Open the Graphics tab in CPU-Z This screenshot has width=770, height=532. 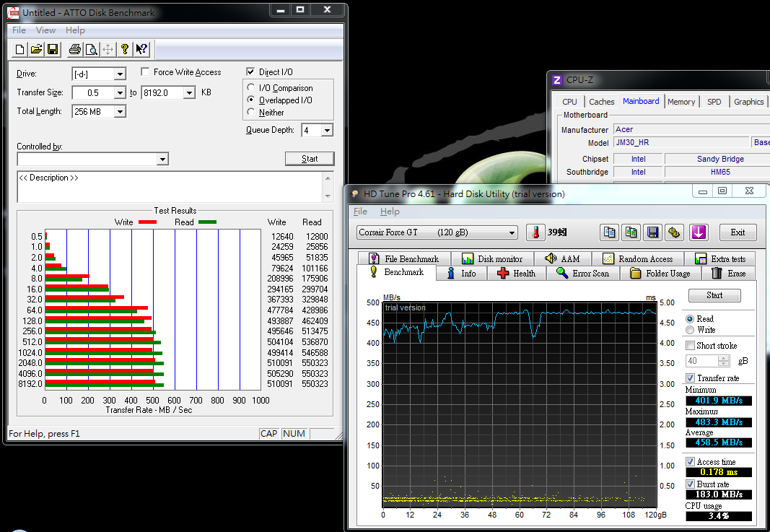tap(748, 102)
